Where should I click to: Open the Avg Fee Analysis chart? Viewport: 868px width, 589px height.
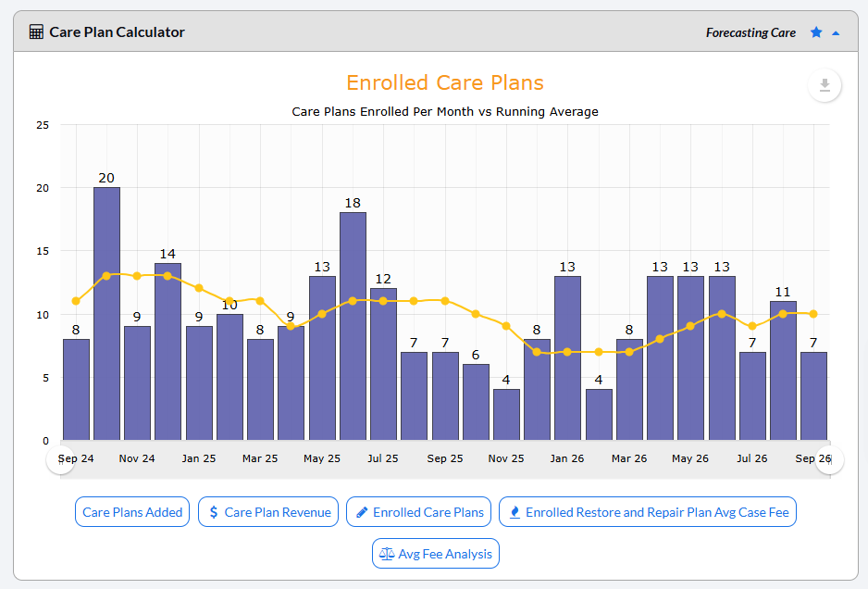tap(436, 554)
